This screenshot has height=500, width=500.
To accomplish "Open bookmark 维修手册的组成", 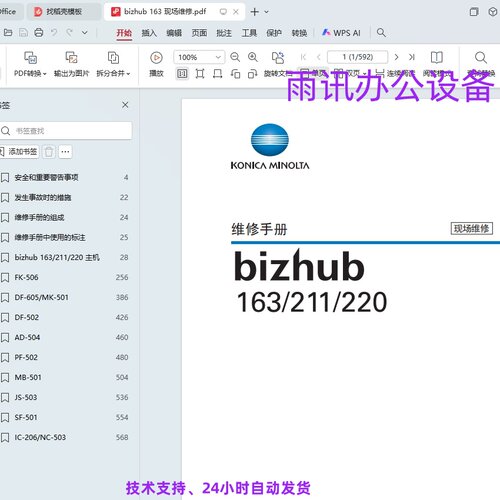I will coord(65,217).
